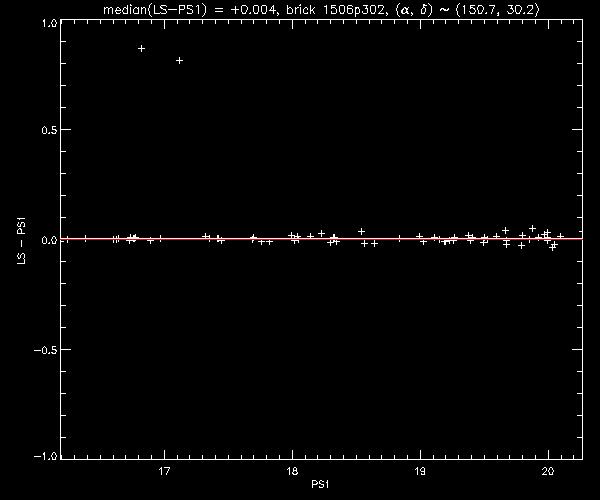Click the 'PS1' x-axis label below the plot

[320, 484]
